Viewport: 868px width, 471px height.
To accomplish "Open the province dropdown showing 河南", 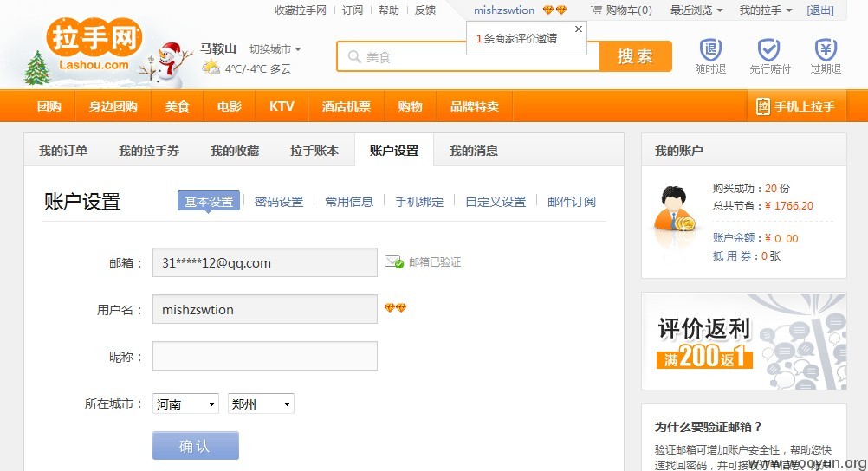I will tap(185, 403).
